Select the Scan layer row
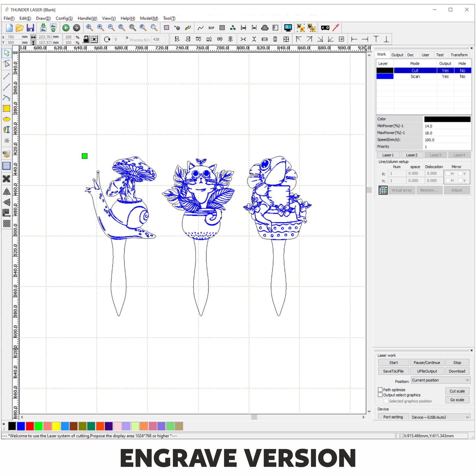This screenshot has height=476, width=476. tap(415, 76)
